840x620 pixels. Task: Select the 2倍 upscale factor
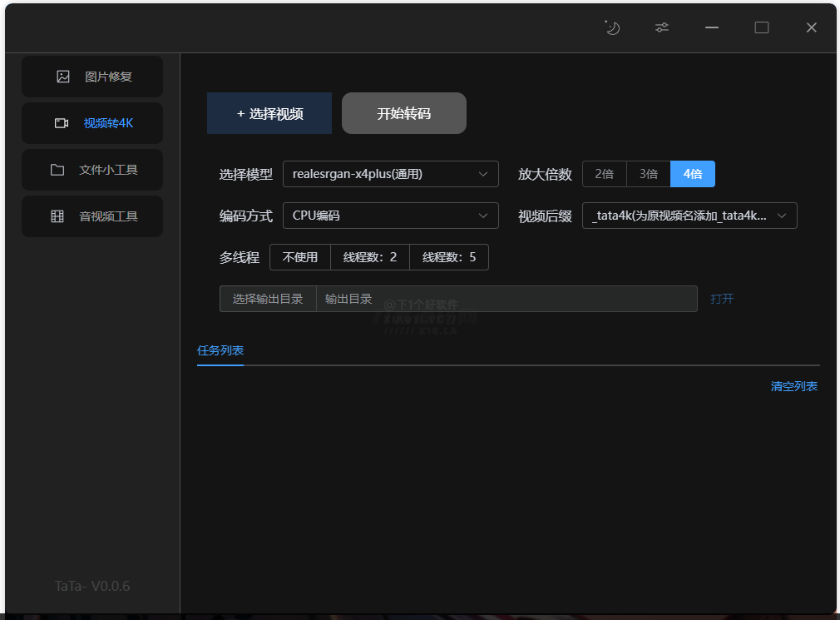[x=604, y=174]
